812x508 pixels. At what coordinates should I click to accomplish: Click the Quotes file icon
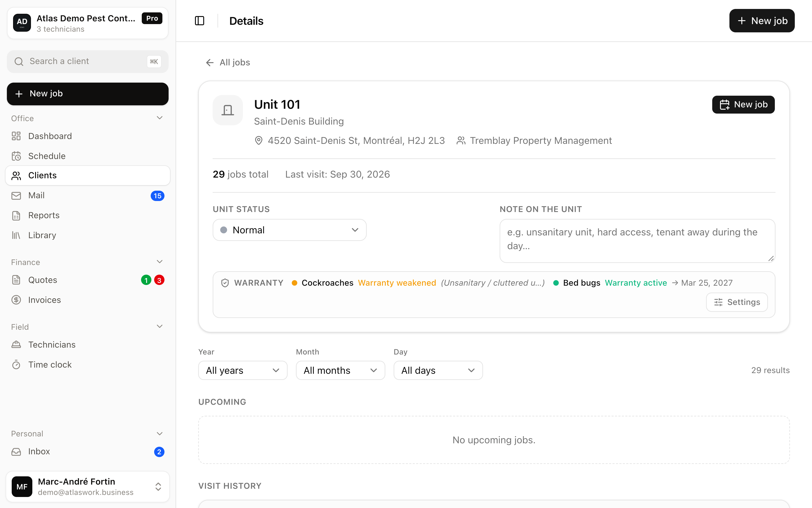click(16, 280)
